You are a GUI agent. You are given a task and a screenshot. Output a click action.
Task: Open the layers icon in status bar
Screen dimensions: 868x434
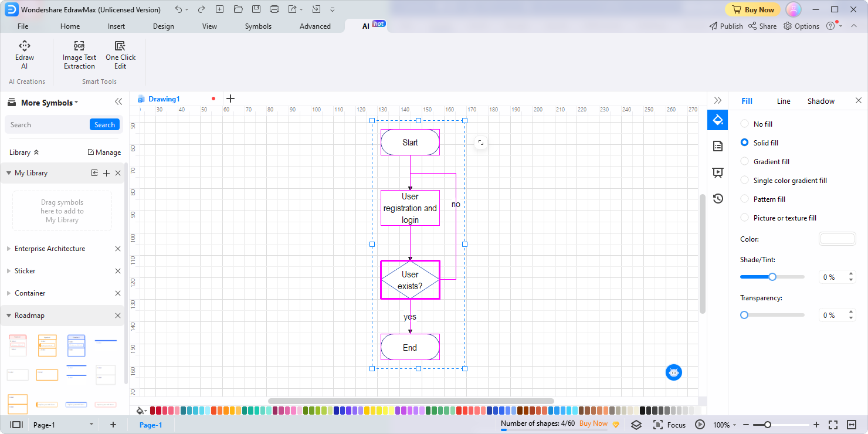[636, 425]
